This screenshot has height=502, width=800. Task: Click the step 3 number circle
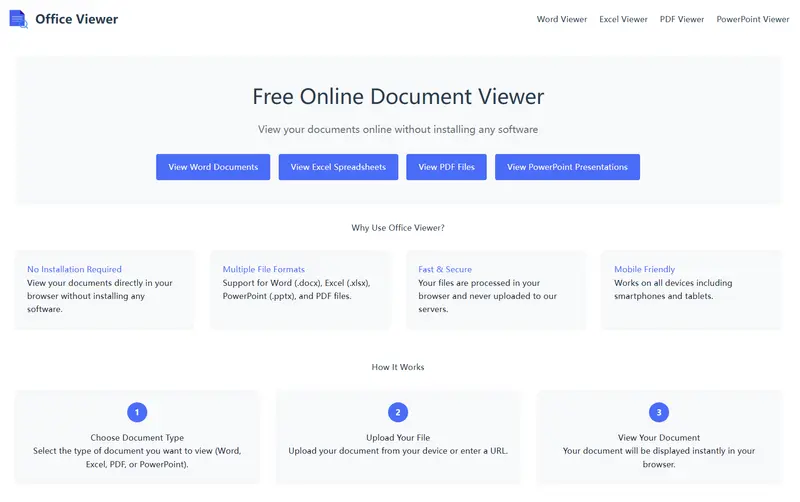coord(659,412)
